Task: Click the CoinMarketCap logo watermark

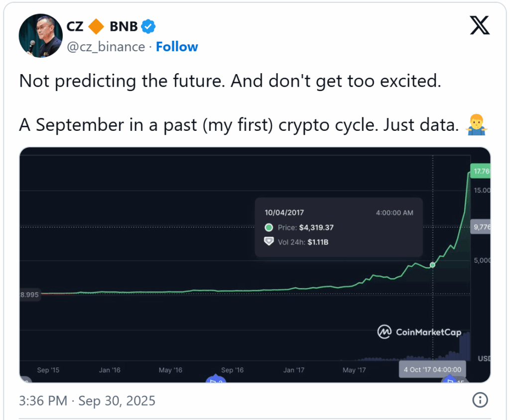Action: coord(419,332)
